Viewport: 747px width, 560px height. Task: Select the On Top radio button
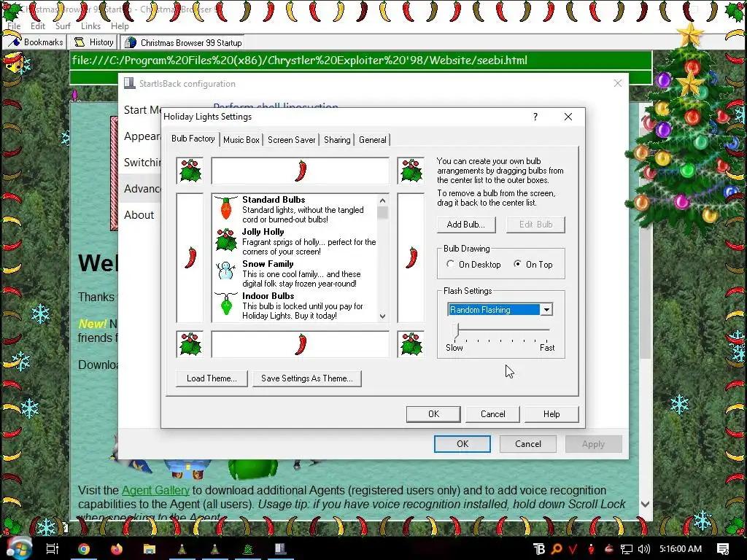point(517,264)
